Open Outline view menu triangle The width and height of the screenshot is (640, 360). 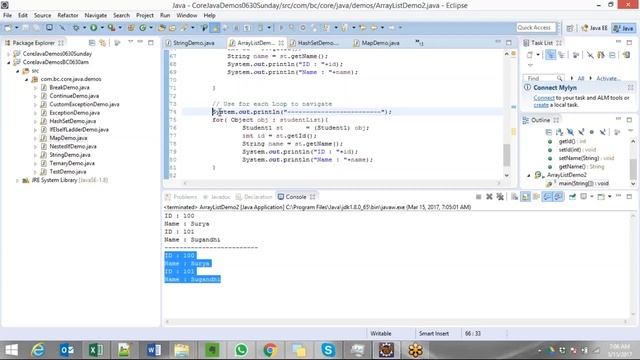(x=631, y=131)
